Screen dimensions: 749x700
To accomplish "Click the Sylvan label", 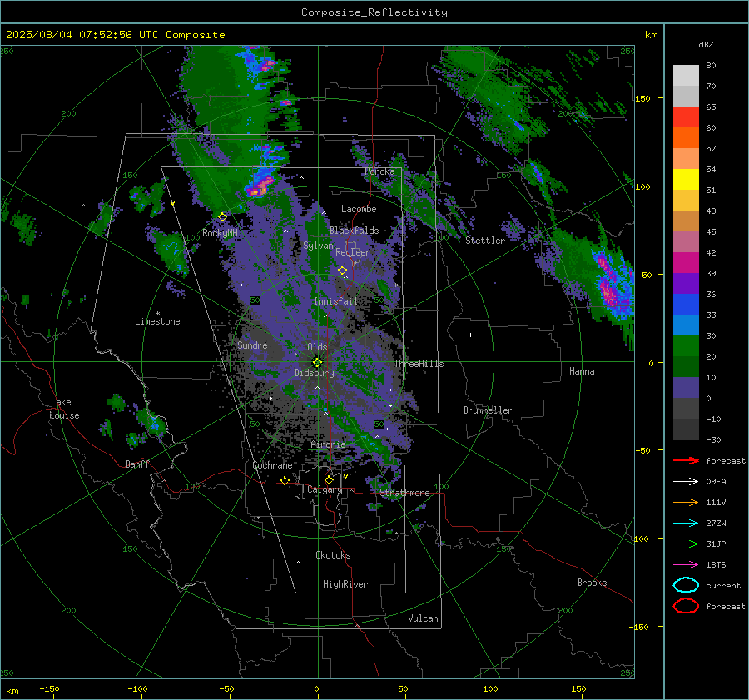I will [318, 246].
